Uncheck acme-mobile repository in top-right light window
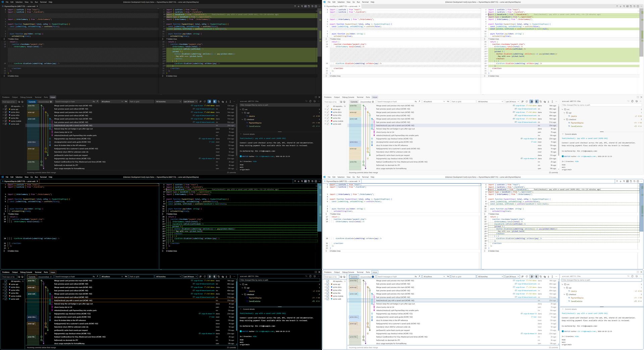The width and height of the screenshot is (644, 350). [x=328, y=121]
